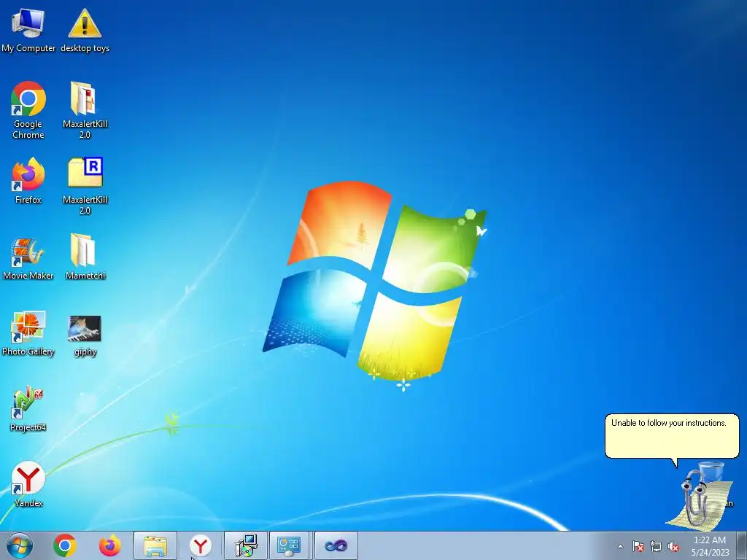747x560 pixels.
Task: Switch to Yandex browser taskbar button
Action: (x=201, y=545)
